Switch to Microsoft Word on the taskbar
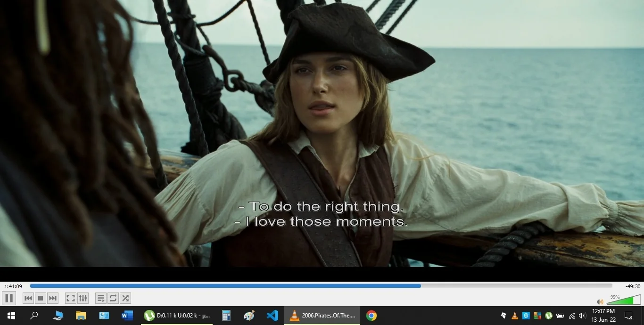644x325 pixels. (x=127, y=316)
